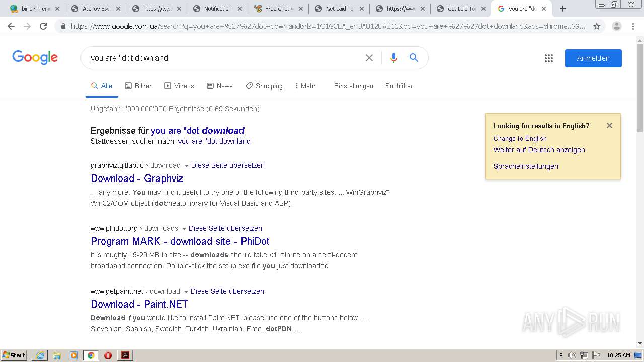The height and width of the screenshot is (362, 644).
Task: Launch Internet Explorer from the taskbar
Action: pyautogui.click(x=40, y=355)
